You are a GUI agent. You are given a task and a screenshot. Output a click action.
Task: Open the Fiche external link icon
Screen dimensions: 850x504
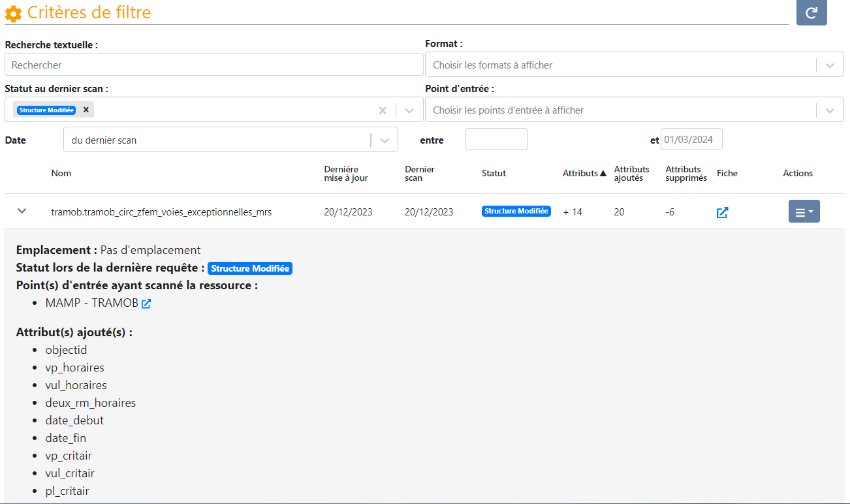tap(722, 212)
